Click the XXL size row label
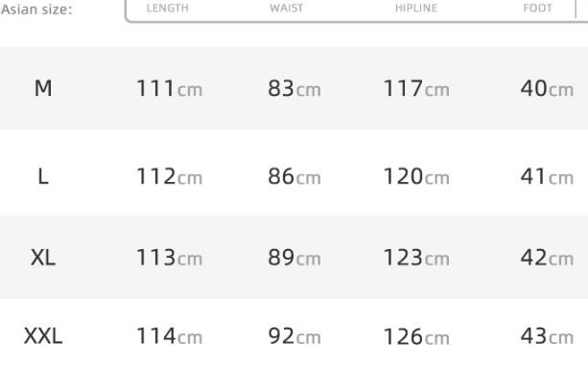 pos(43,336)
